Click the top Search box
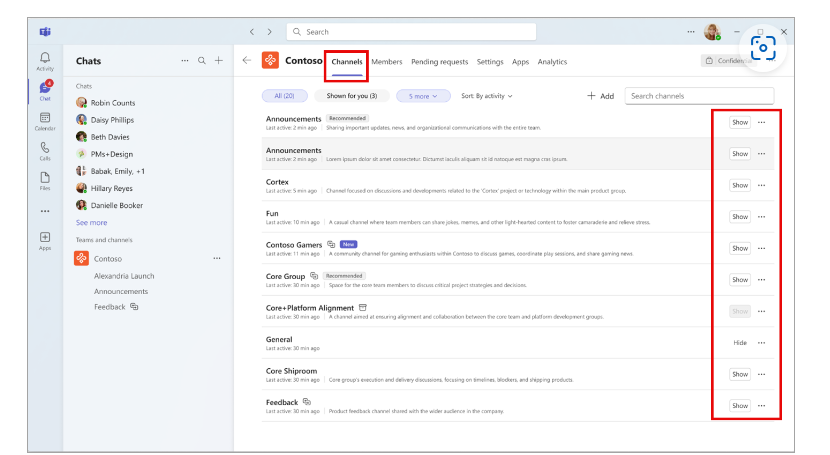This screenshot has height=455, width=830. pos(411,32)
